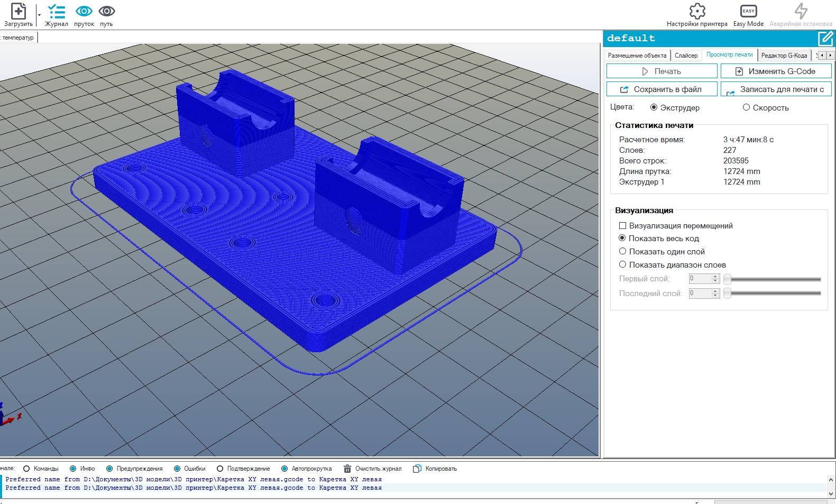Open Настройки принтера gear icon
The height and width of the screenshot is (504, 836).
click(x=697, y=11)
